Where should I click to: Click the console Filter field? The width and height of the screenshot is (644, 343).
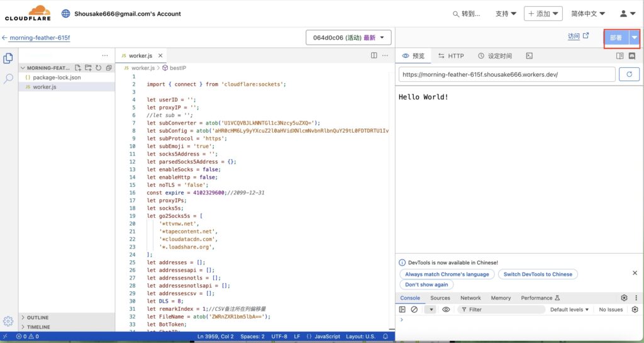[501, 309]
